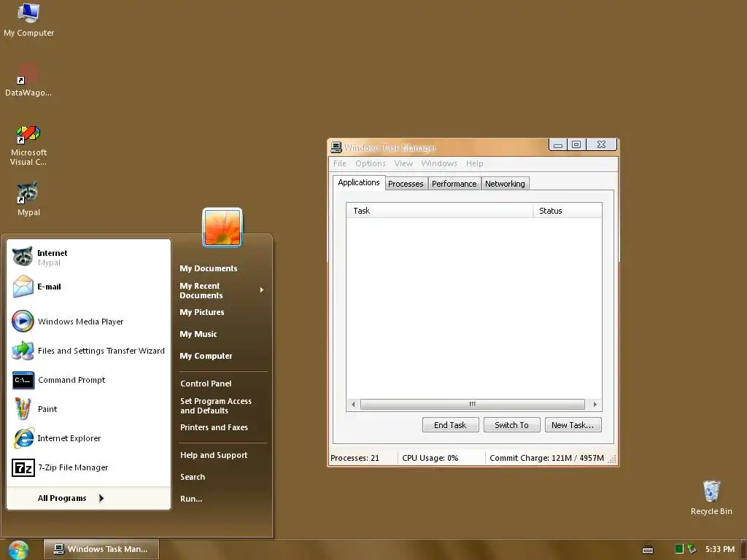Expand My Recent Documents submenu
Screen dimensions: 747x560
pos(222,290)
